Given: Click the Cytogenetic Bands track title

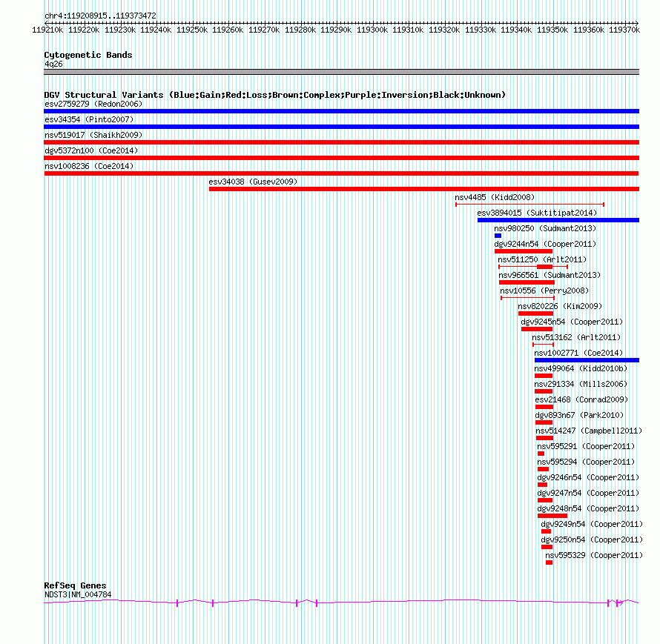Looking at the screenshot, I should 88,55.
